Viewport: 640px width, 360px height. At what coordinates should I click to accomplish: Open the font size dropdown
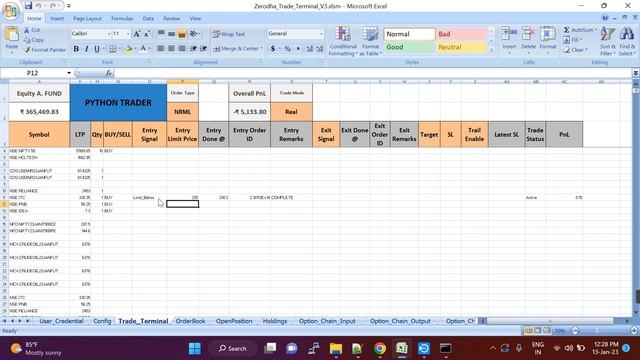point(128,34)
